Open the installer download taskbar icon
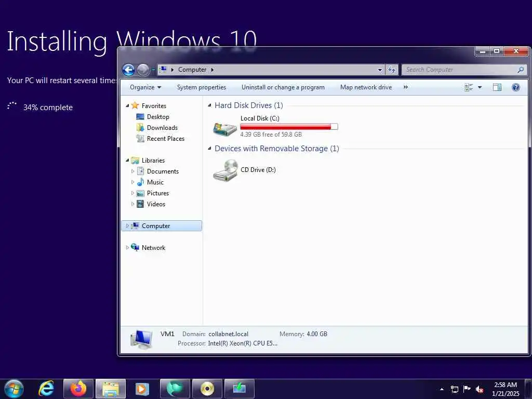The width and height of the screenshot is (532, 399). pyautogui.click(x=239, y=389)
